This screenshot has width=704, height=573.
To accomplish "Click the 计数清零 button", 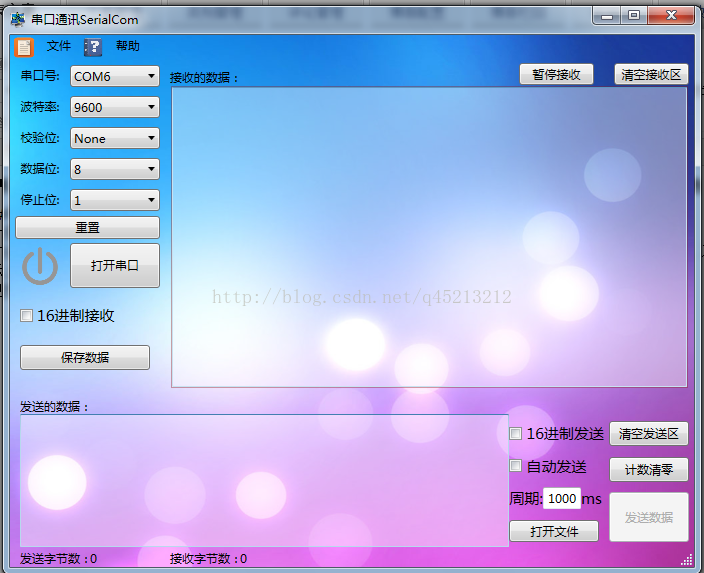I will coord(649,470).
